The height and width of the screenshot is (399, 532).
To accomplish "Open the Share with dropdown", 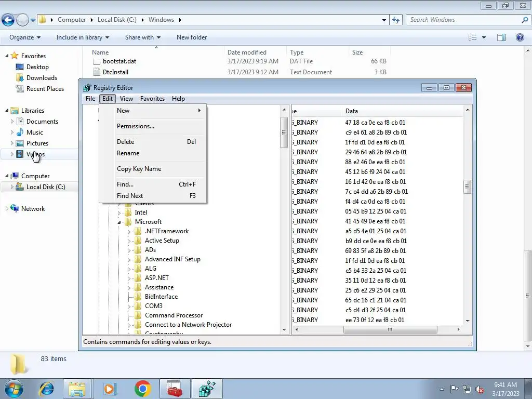I will (x=143, y=37).
